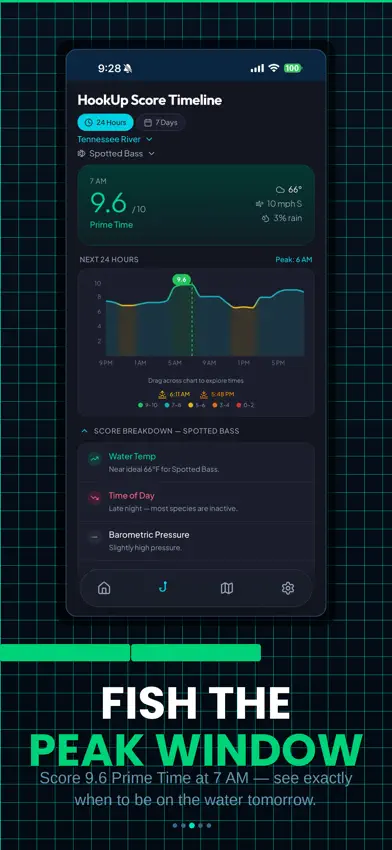Click the rain icon beside 3% rain
This screenshot has height=850, width=392.
click(266, 218)
